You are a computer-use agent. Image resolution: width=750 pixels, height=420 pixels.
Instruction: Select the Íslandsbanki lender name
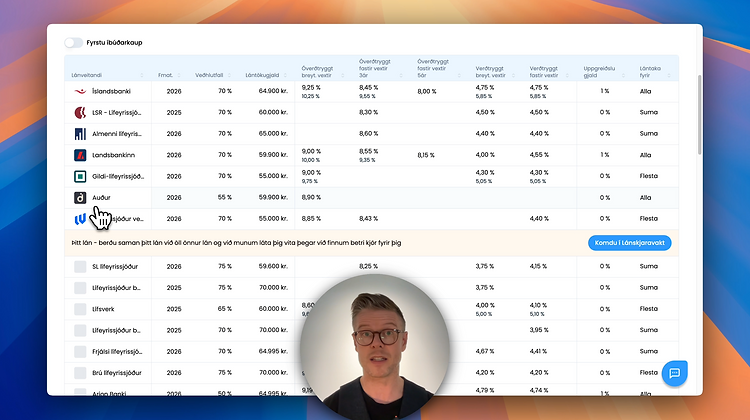(x=111, y=91)
